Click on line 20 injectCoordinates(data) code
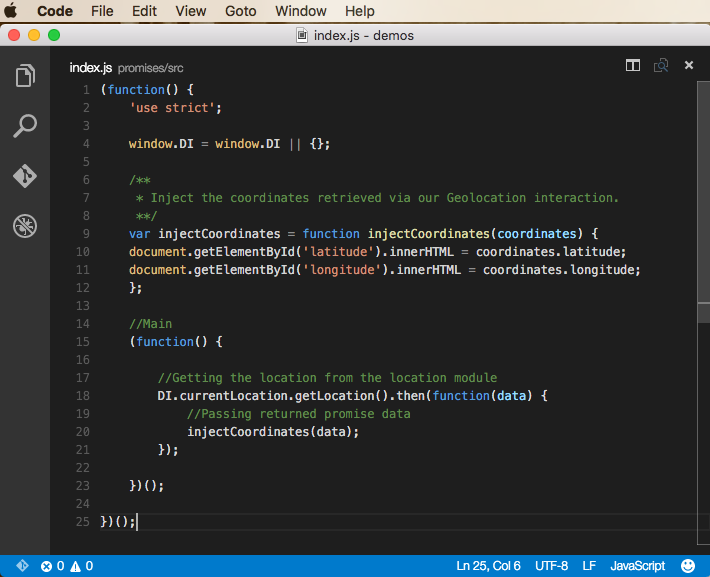Viewport: 710px width, 577px height. click(272, 432)
